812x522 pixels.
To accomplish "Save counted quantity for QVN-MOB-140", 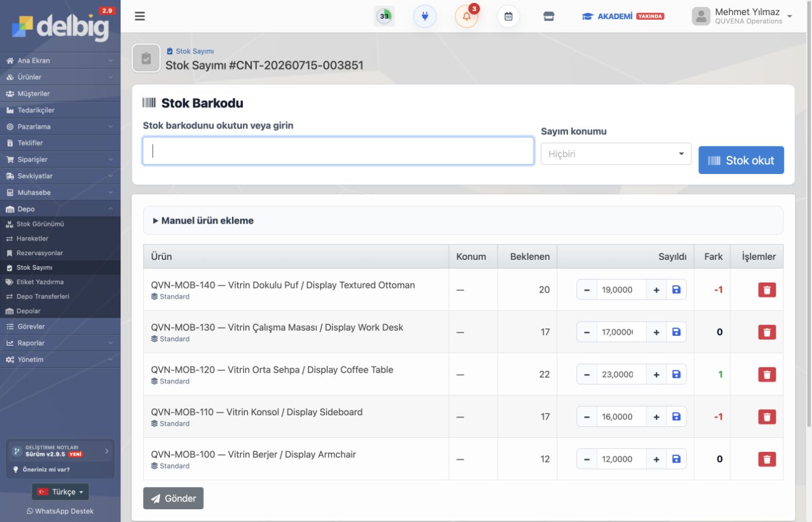I will [x=676, y=290].
